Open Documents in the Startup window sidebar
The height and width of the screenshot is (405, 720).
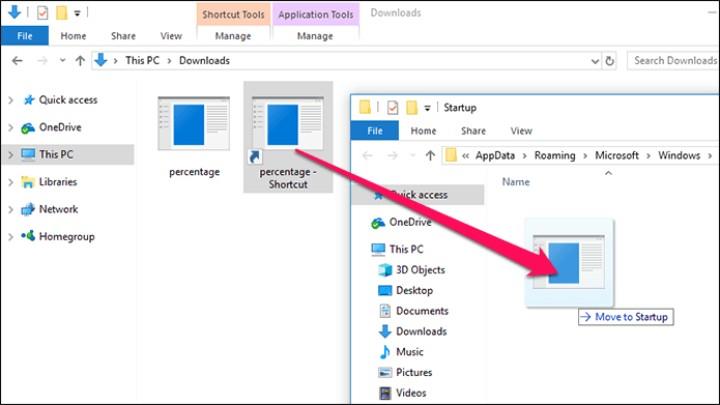421,311
